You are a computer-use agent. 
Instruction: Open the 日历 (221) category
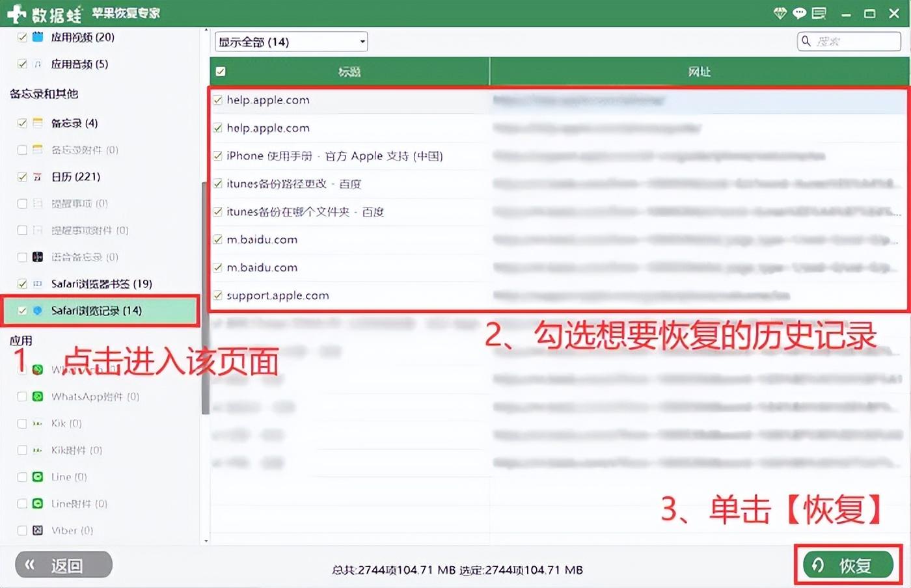pos(75,177)
